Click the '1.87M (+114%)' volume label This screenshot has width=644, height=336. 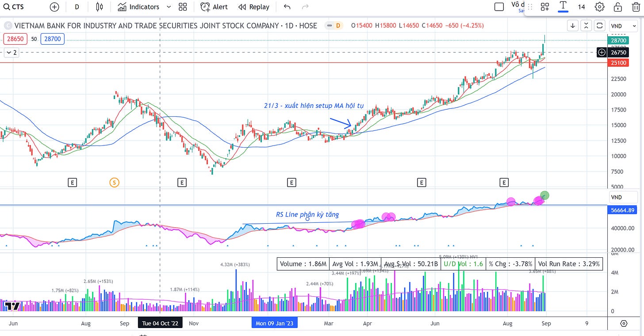(x=184, y=289)
